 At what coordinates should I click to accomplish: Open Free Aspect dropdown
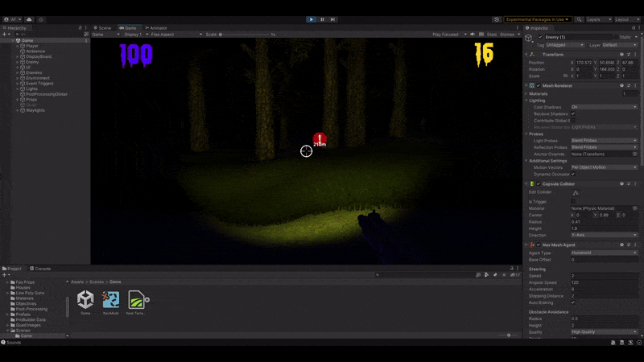[x=176, y=35]
